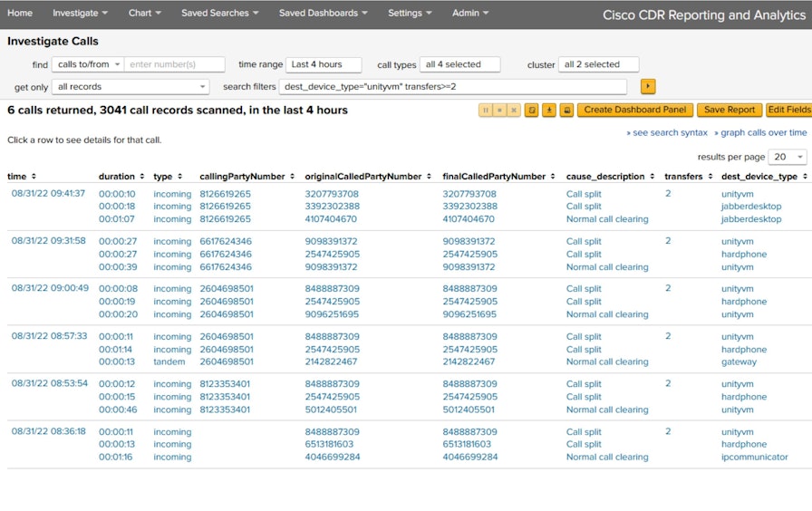
Task: Click the stop search icon
Action: point(499,110)
